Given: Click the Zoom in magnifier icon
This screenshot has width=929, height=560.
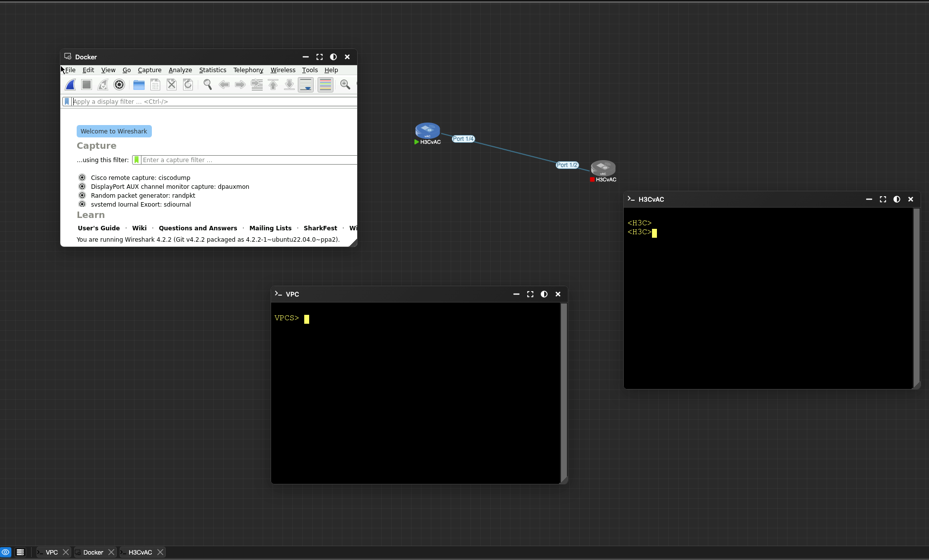Looking at the screenshot, I should coord(345,85).
